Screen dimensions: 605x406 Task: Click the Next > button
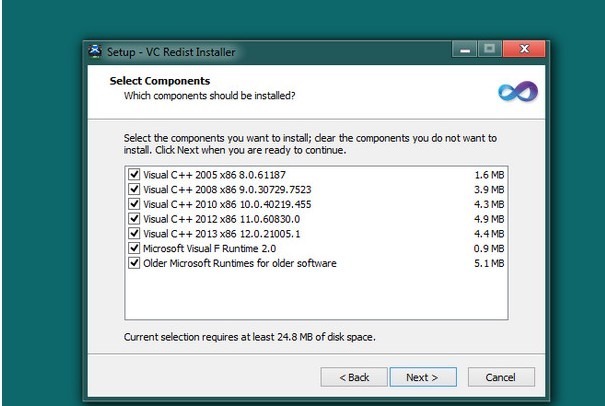point(423,377)
